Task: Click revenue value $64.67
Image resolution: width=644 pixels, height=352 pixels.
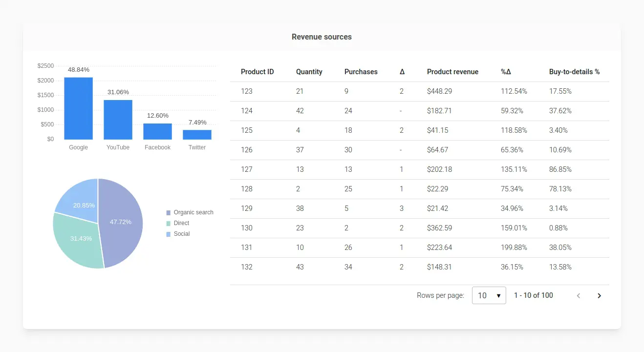Action: coord(437,150)
